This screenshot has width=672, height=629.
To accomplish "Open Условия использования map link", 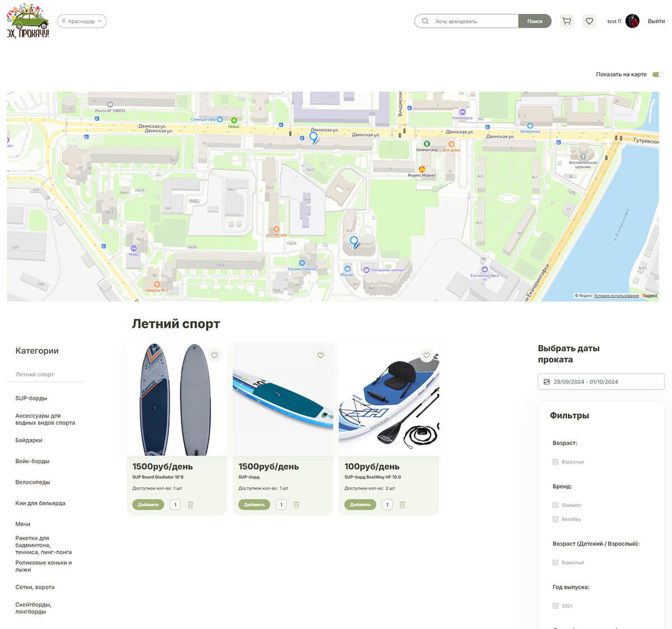I will [x=616, y=295].
